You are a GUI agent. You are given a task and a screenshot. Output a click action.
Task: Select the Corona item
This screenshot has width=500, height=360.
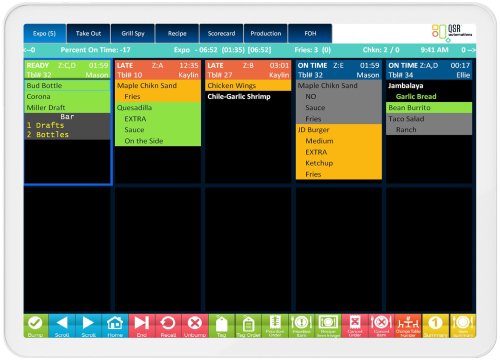tap(67, 97)
